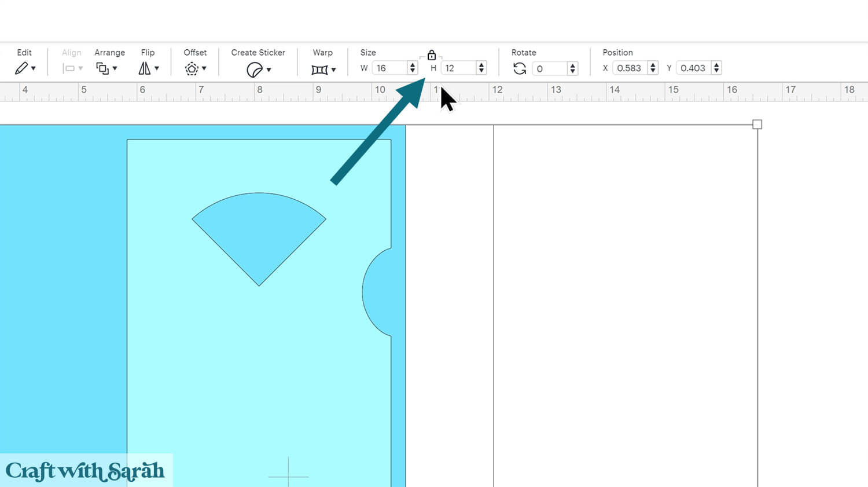Viewport: 868px width, 487px height.
Task: Decrease X position with its down arrow
Action: click(x=653, y=71)
